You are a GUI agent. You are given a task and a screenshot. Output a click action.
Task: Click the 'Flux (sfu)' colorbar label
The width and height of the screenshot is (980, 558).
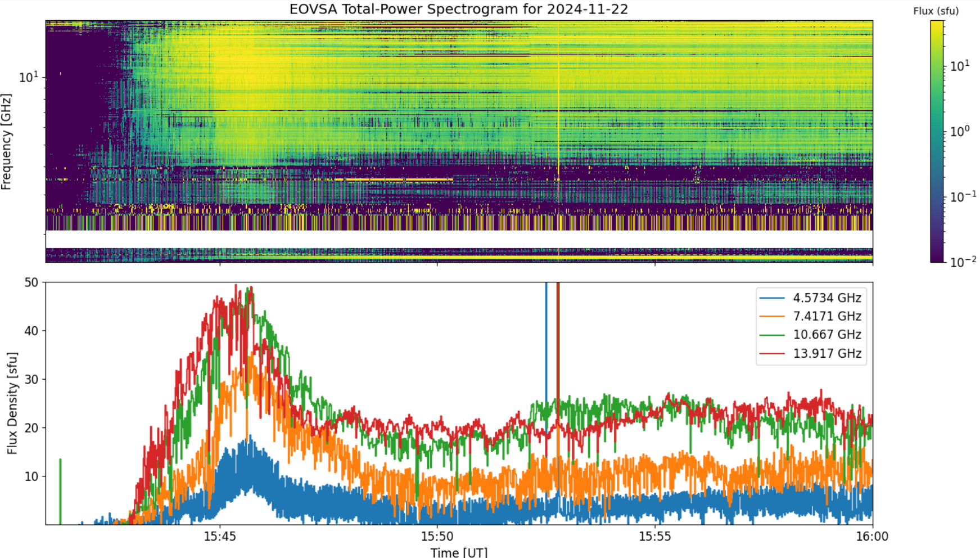[936, 11]
